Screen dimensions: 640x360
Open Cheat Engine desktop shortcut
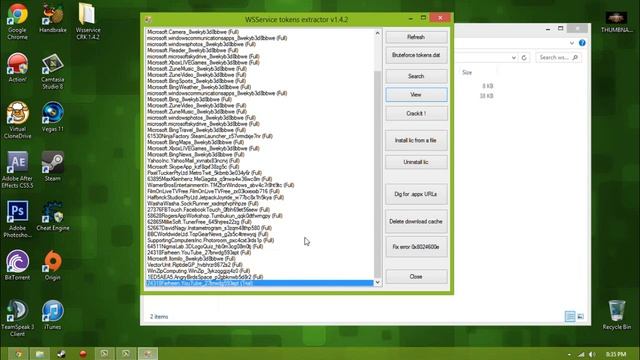click(x=53, y=216)
